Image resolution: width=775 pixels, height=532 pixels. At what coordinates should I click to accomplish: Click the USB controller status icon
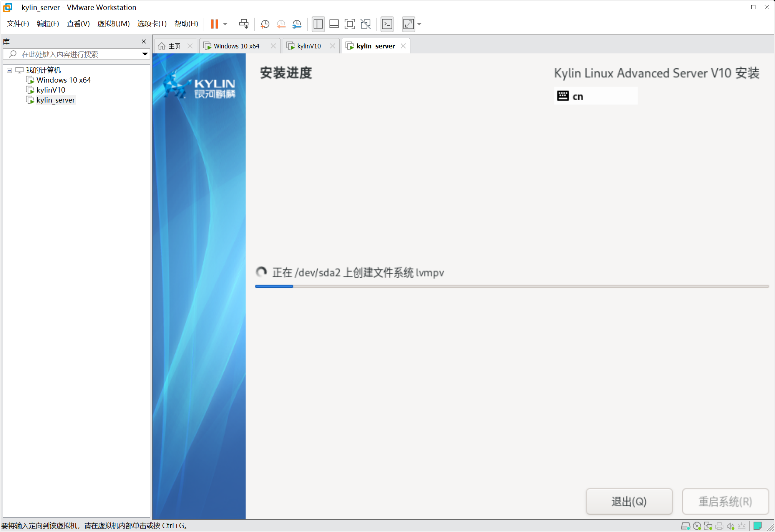pos(742,526)
